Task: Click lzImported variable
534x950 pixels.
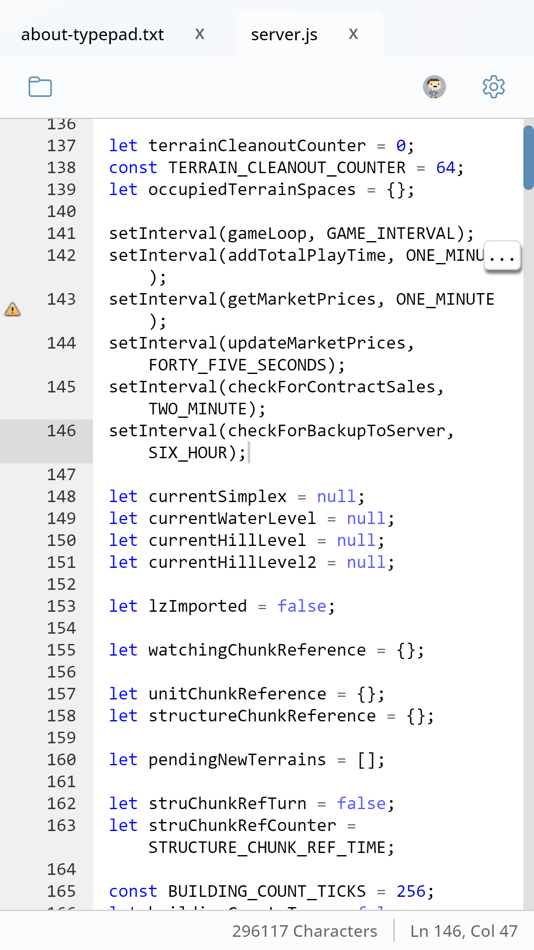Action: point(198,606)
